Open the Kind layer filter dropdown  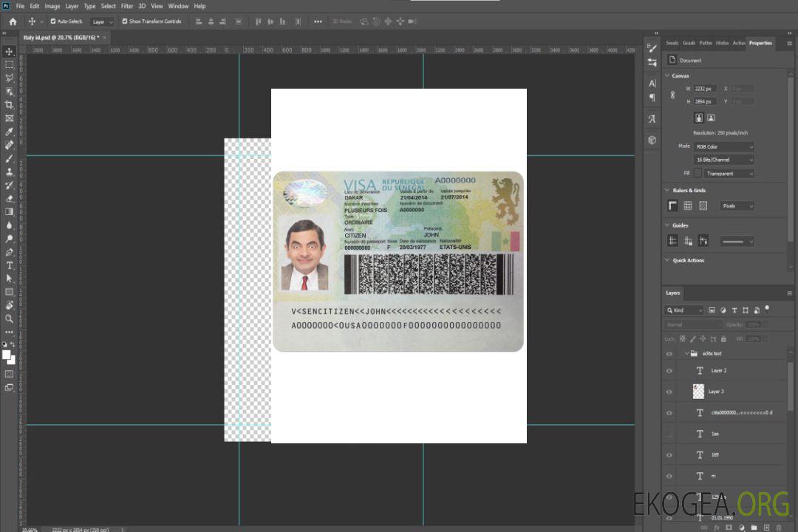point(684,310)
